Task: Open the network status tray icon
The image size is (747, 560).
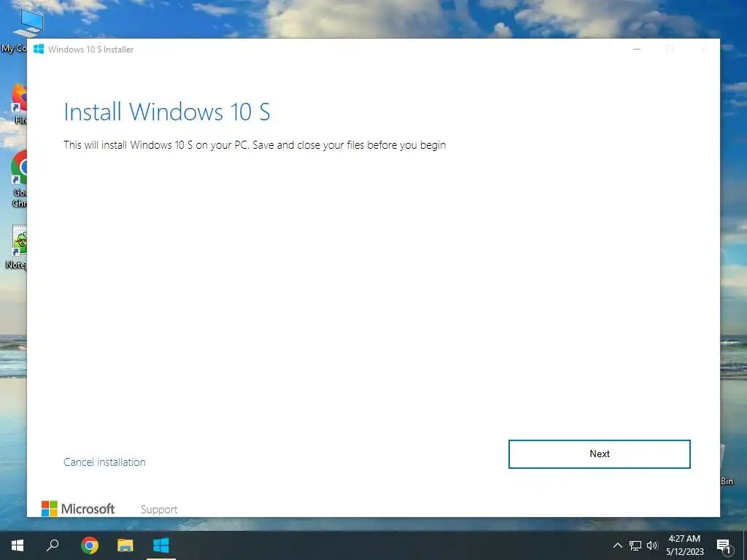Action: pyautogui.click(x=635, y=545)
